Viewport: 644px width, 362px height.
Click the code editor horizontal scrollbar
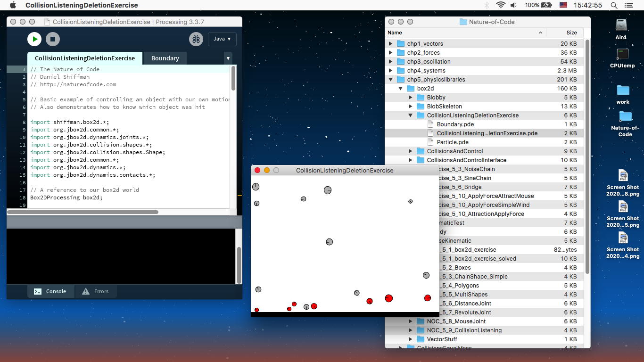coord(83,212)
